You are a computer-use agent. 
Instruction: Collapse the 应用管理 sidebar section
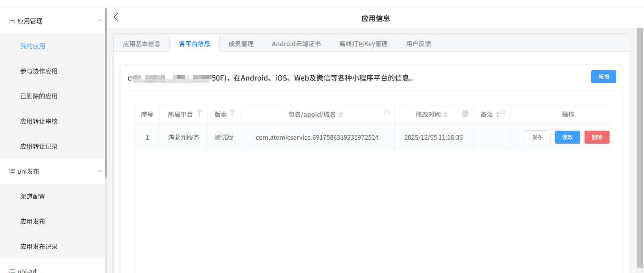tap(100, 21)
